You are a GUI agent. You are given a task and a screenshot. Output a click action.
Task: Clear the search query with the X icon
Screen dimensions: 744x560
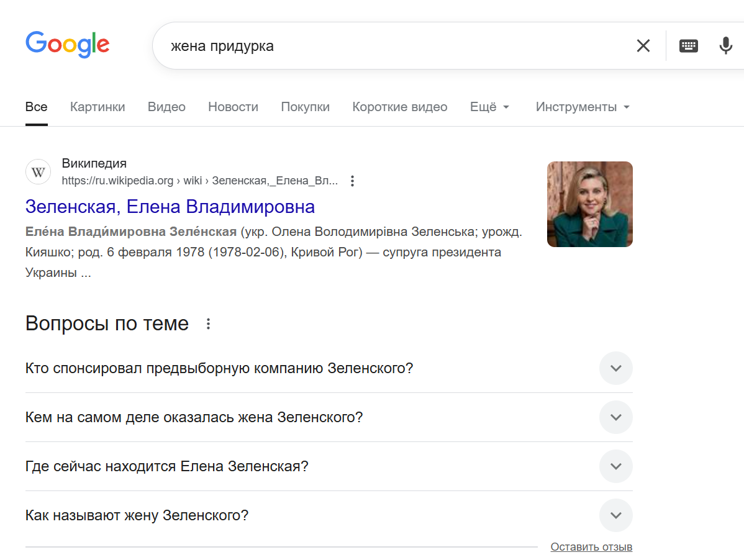tap(643, 45)
